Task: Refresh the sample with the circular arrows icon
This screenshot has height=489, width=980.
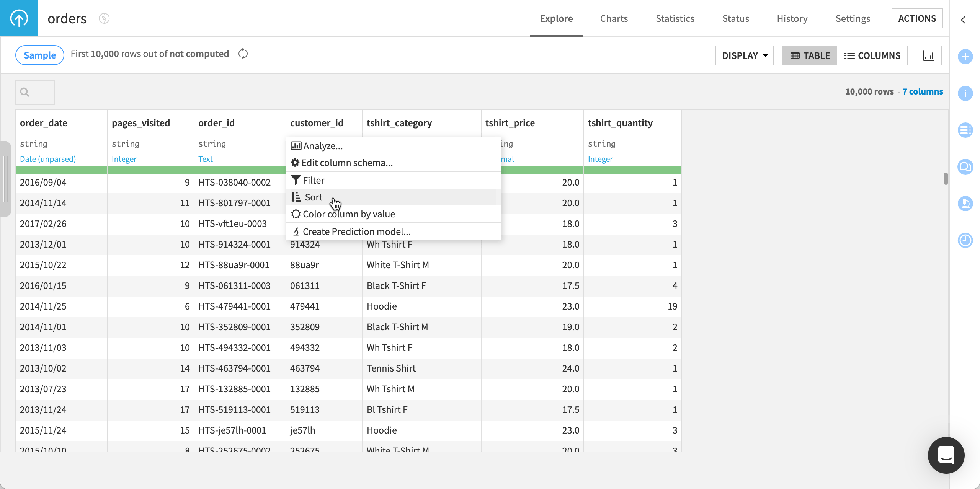Action: pos(243,54)
